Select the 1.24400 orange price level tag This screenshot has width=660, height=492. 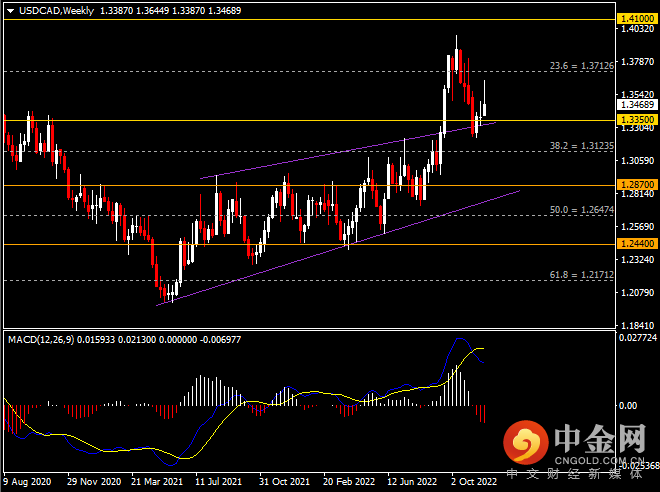(636, 244)
